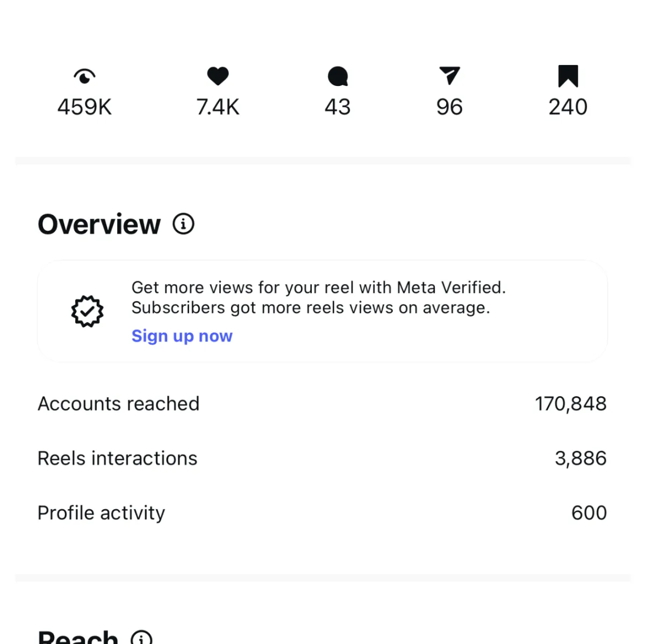The width and height of the screenshot is (645, 644).
Task: Tap the 240 saves count
Action: click(x=568, y=107)
